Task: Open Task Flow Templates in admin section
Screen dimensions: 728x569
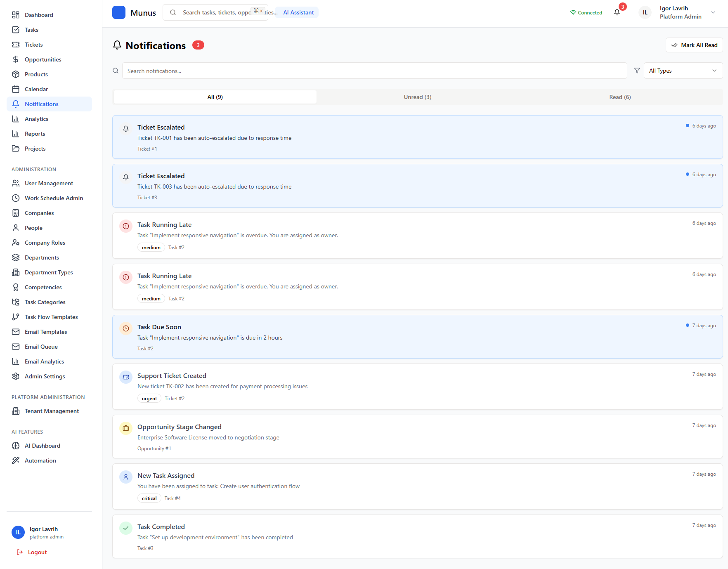Action: tap(51, 316)
